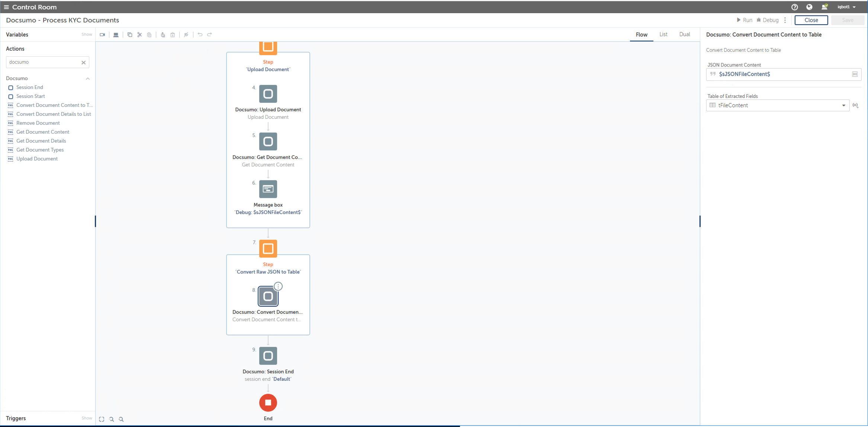
Task: Click the undo arrow in toolbar
Action: tap(200, 35)
